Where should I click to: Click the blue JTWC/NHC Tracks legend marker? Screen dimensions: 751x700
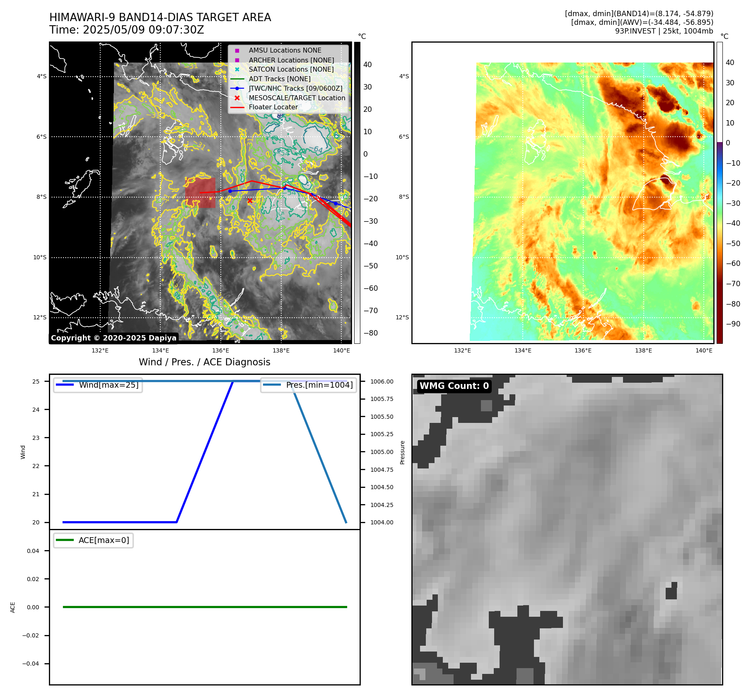pyautogui.click(x=237, y=88)
